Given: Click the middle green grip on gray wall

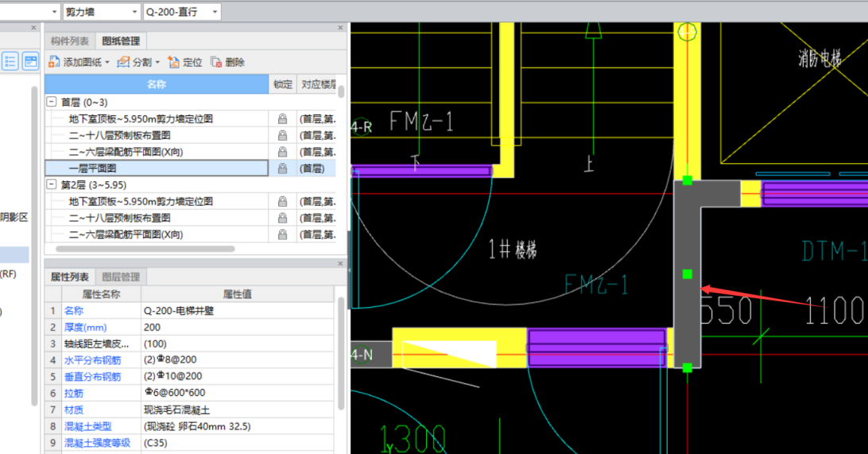Looking at the screenshot, I should [688, 274].
